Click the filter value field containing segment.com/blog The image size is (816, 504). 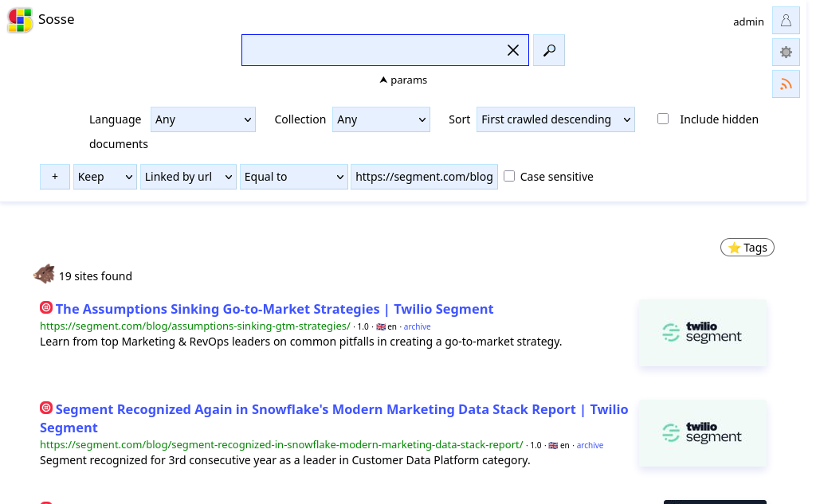tap(424, 177)
